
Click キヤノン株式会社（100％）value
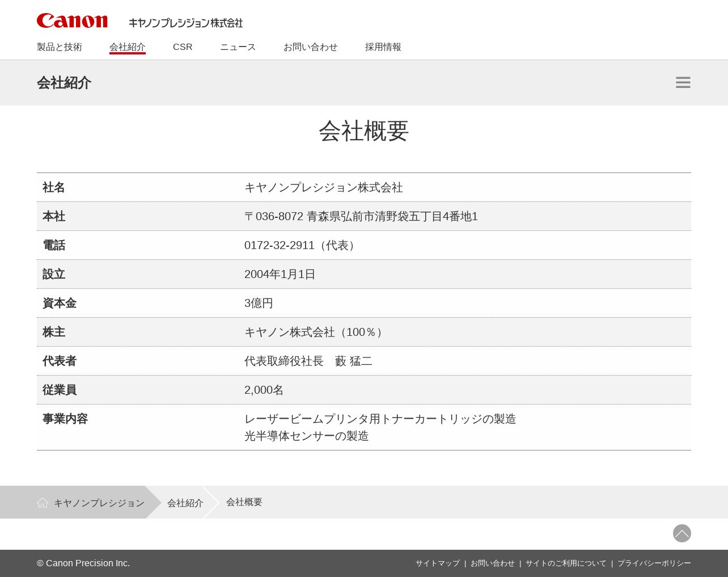pos(316,332)
